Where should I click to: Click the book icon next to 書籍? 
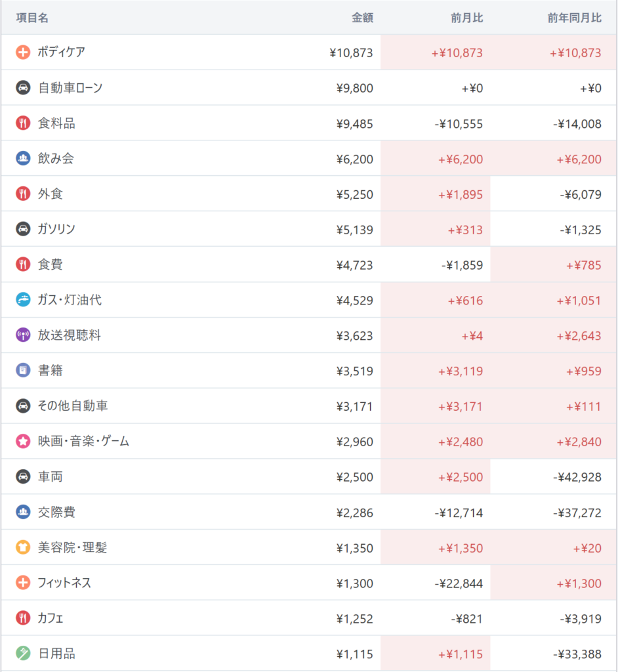click(x=23, y=371)
